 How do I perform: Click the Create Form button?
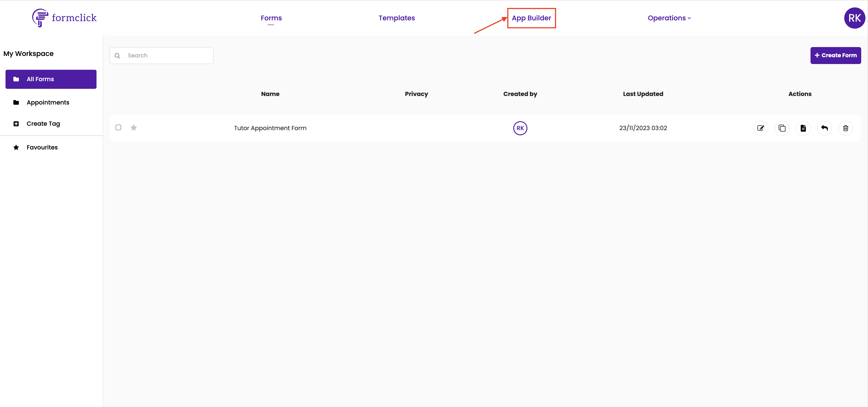pyautogui.click(x=835, y=56)
